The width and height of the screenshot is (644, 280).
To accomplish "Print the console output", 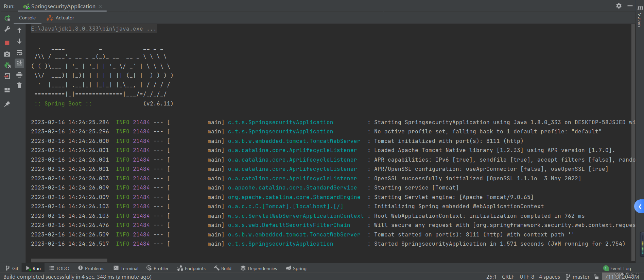I will (19, 75).
